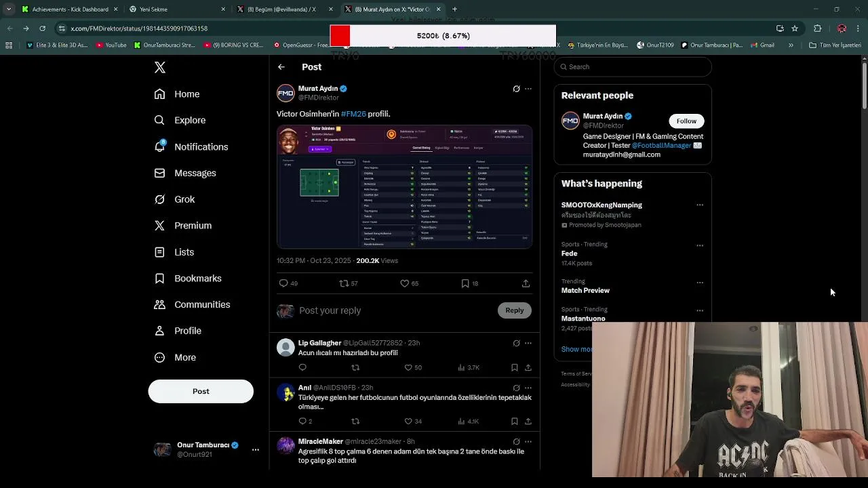This screenshot has width=868, height=488.
Task: Open Premium in the sidebar
Action: 183,226
